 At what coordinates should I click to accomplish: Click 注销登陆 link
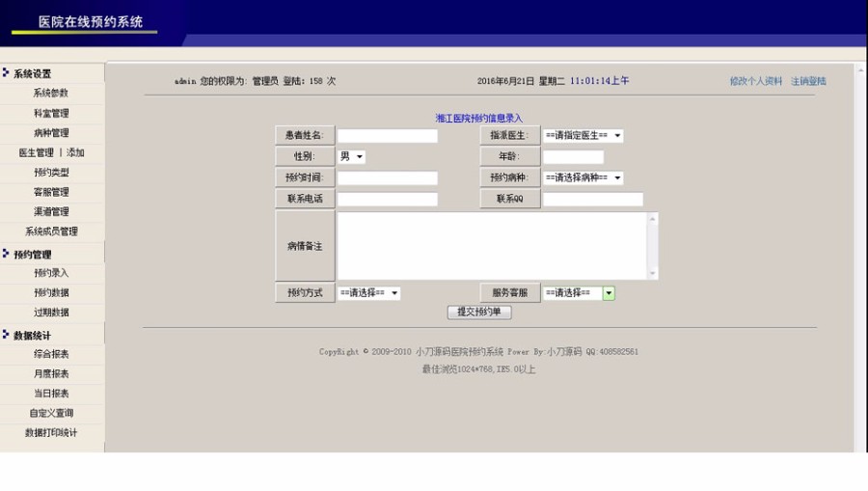pos(808,81)
